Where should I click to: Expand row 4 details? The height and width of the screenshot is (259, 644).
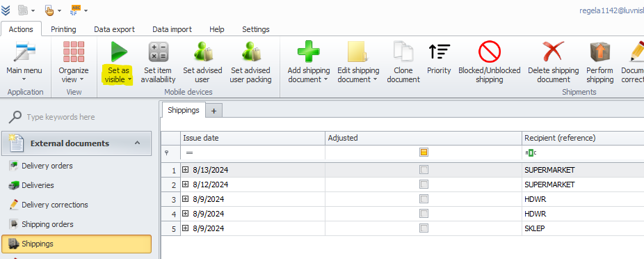(x=185, y=213)
